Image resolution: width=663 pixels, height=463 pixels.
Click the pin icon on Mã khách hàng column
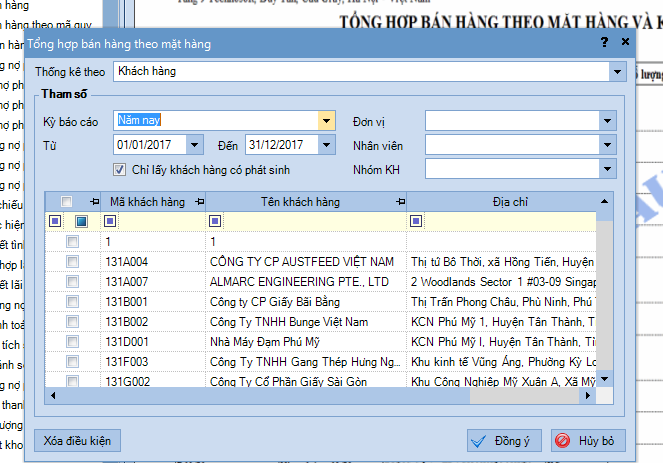200,202
